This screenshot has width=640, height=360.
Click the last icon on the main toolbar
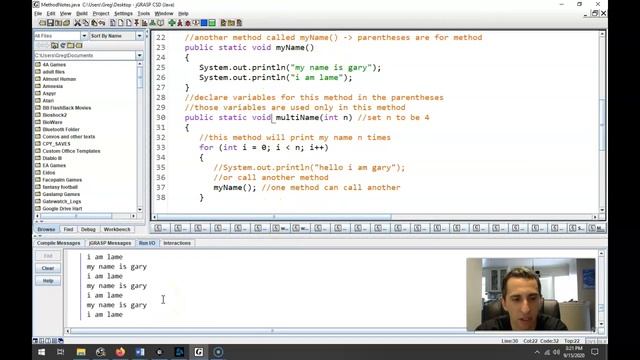pos(239,23)
